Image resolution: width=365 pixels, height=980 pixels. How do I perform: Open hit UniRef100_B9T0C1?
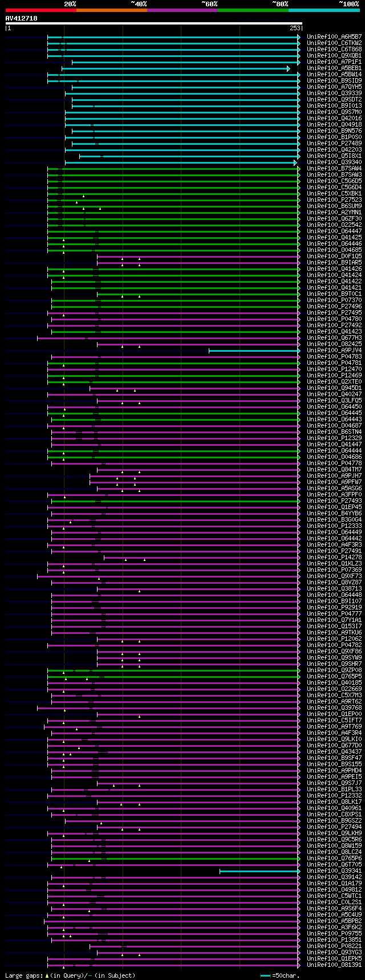(334, 294)
